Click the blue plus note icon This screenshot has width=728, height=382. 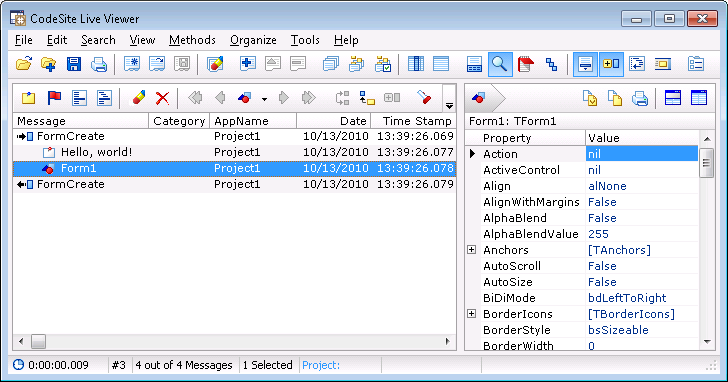point(247,64)
